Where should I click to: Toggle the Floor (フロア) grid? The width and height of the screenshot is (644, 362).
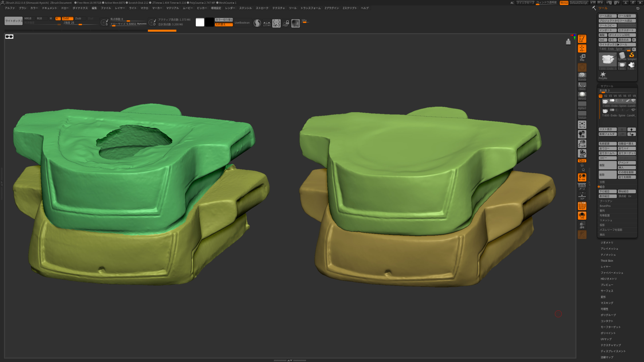[x=582, y=196]
